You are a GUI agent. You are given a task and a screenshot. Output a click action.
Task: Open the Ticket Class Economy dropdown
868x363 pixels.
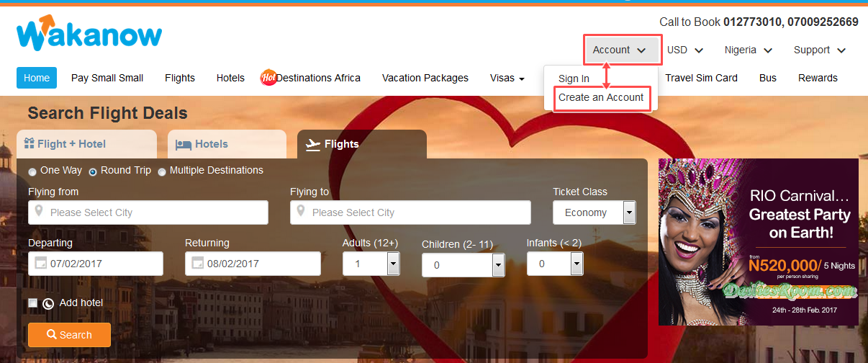click(595, 212)
